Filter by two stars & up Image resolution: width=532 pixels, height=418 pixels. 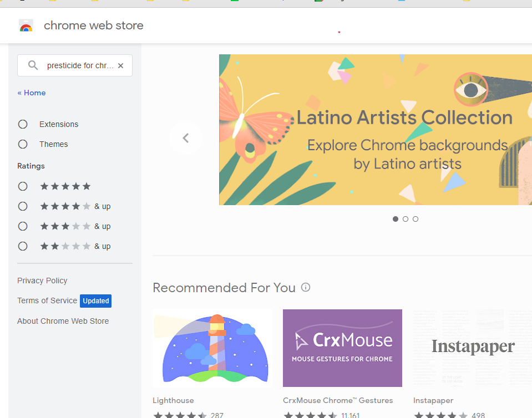click(x=23, y=247)
